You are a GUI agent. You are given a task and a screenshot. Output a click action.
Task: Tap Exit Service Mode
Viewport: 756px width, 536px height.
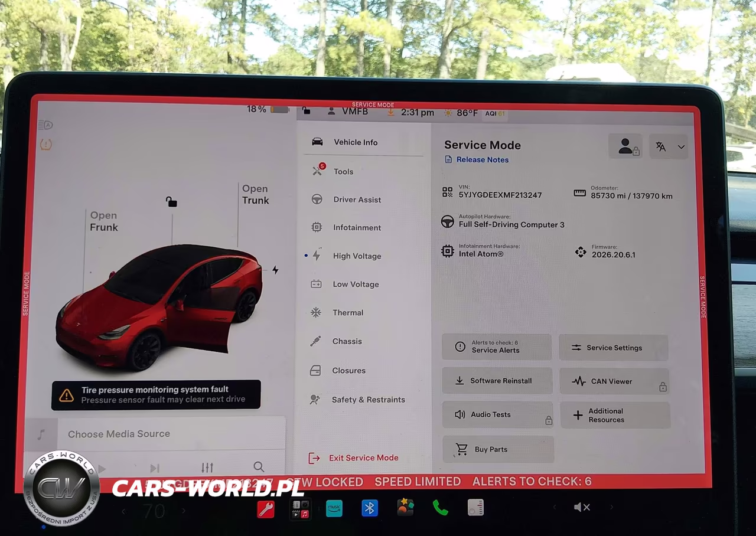(353, 458)
